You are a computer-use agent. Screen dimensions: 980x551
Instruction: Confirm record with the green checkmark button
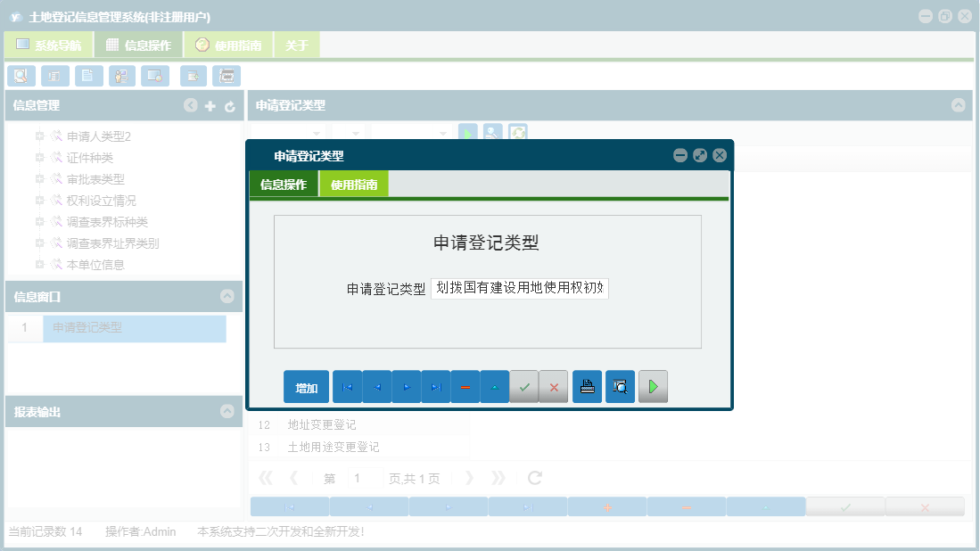click(x=524, y=386)
